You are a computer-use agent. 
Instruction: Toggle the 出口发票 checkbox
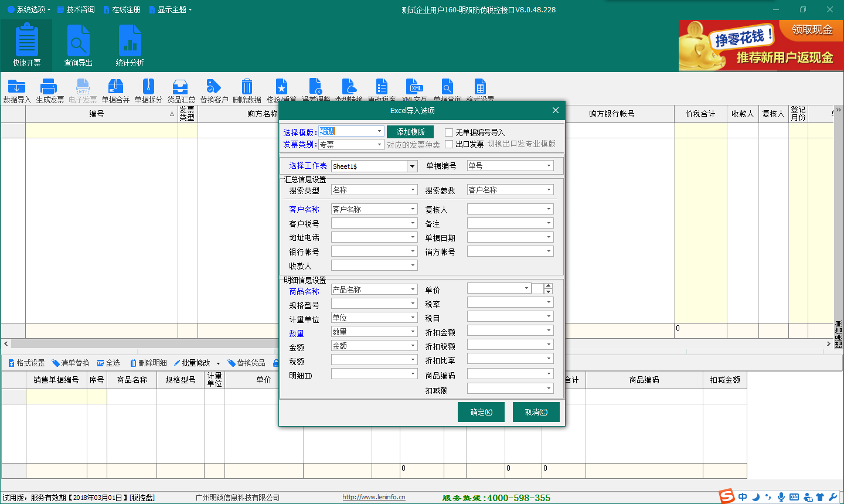(449, 144)
